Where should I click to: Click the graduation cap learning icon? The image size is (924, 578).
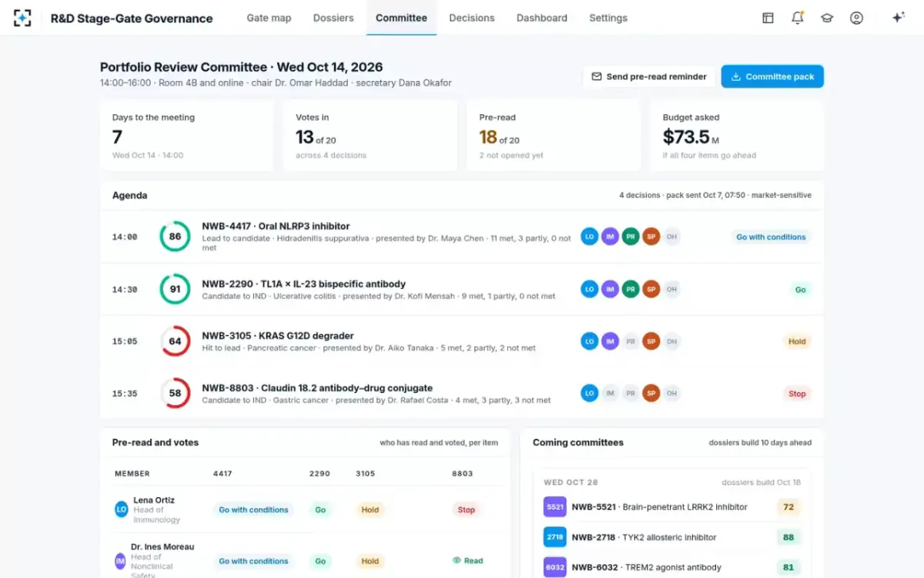(x=827, y=18)
